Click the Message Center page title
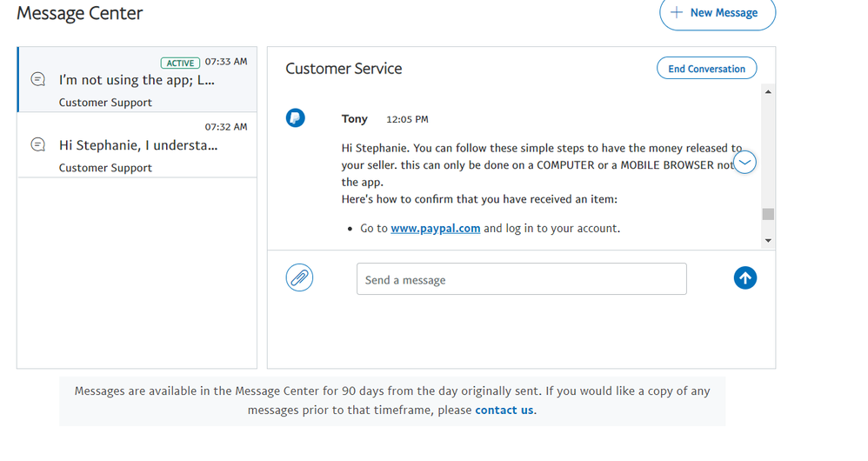 80,13
